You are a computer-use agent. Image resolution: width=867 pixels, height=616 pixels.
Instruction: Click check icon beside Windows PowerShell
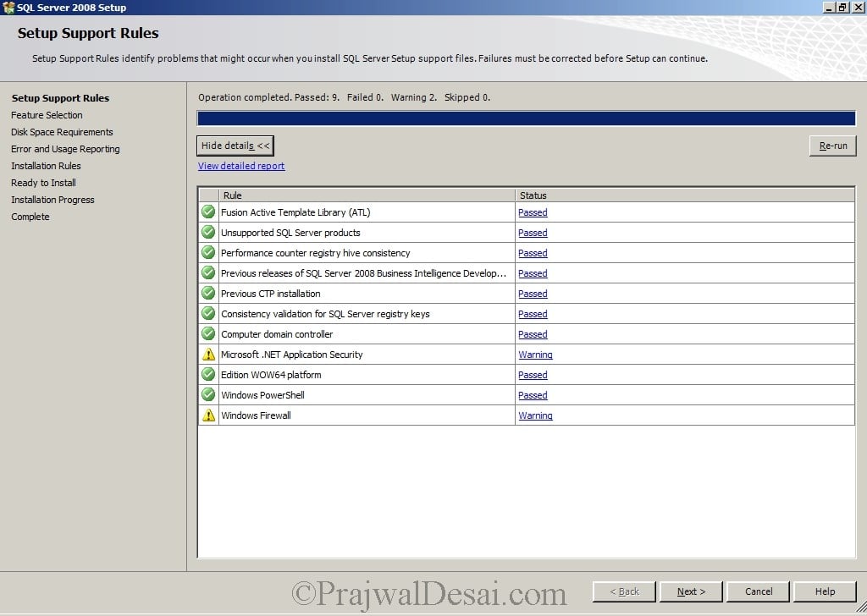point(208,394)
